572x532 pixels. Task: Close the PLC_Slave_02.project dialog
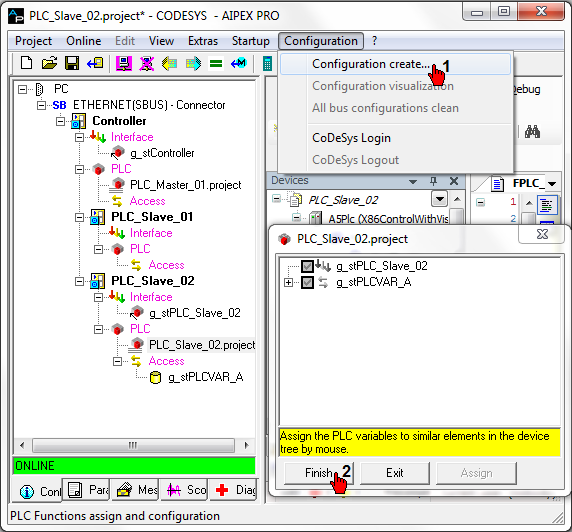coord(542,234)
